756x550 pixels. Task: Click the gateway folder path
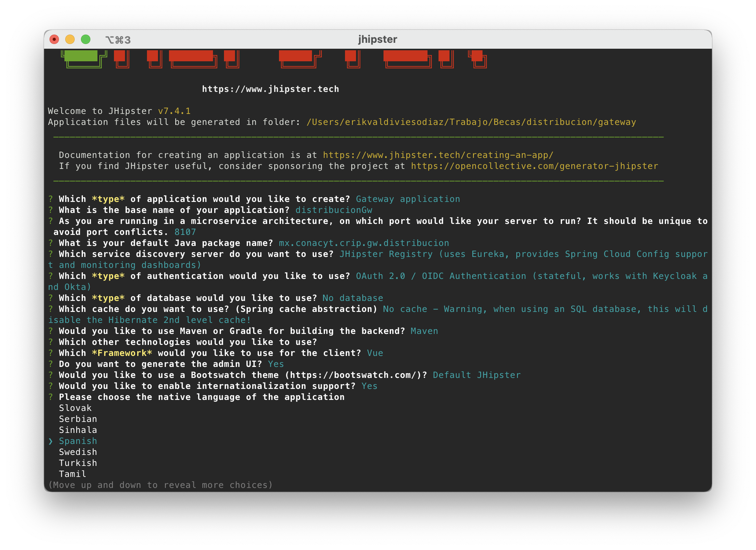[471, 122]
